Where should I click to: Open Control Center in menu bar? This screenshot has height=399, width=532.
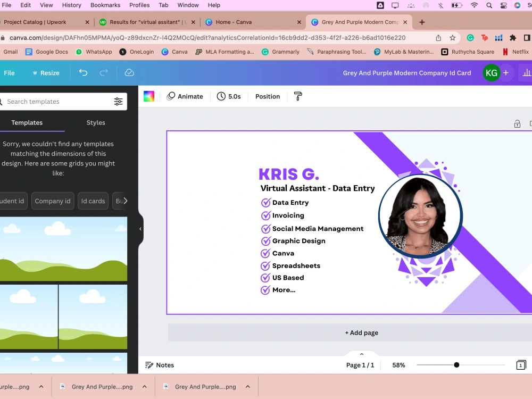point(503,5)
